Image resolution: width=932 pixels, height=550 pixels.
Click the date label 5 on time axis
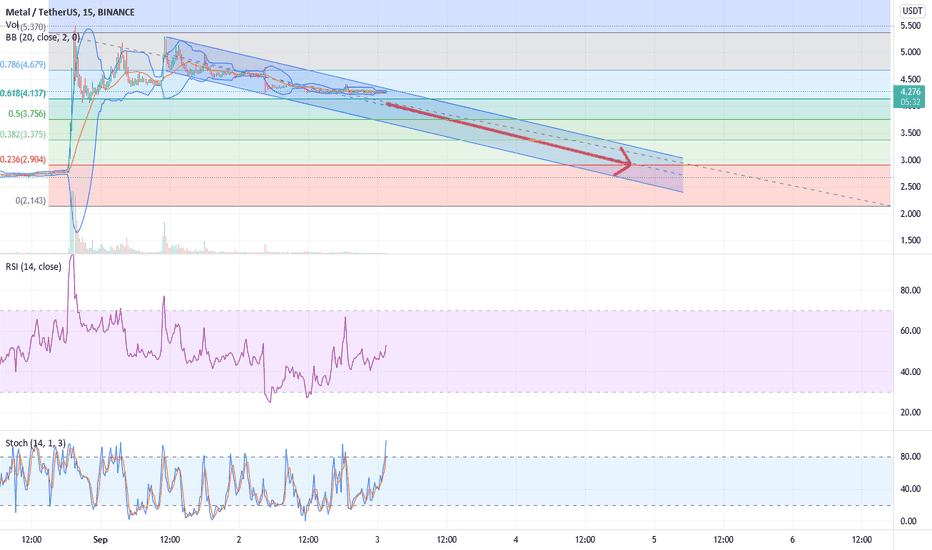pyautogui.click(x=654, y=540)
